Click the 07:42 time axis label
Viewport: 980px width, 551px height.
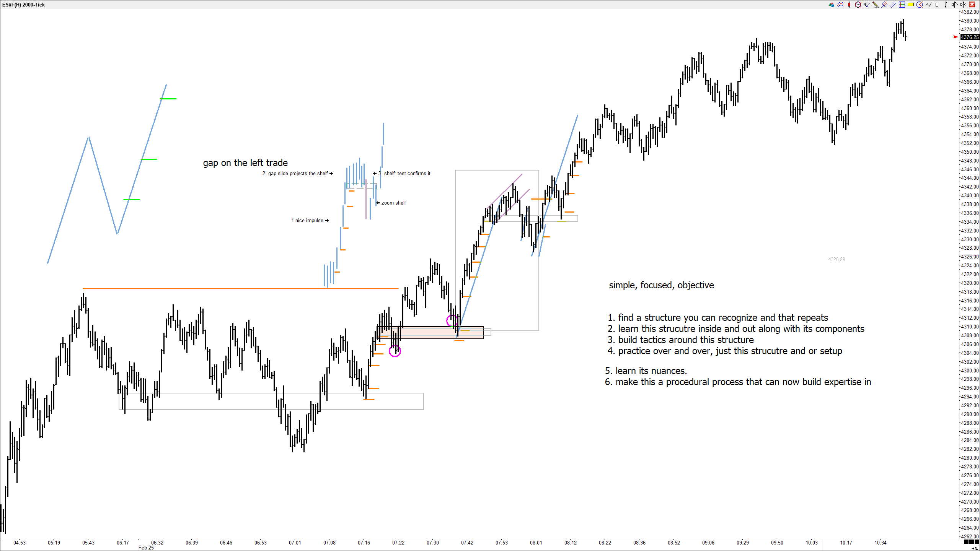click(467, 543)
